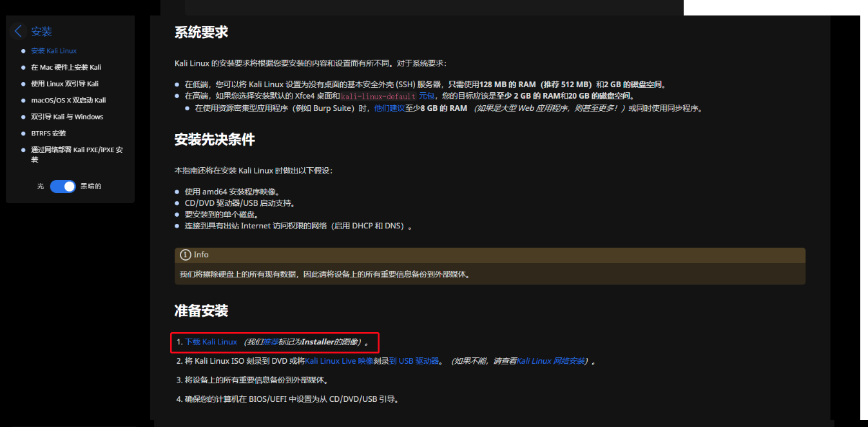Open the BTRFS 安装 sidebar entry

48,133
